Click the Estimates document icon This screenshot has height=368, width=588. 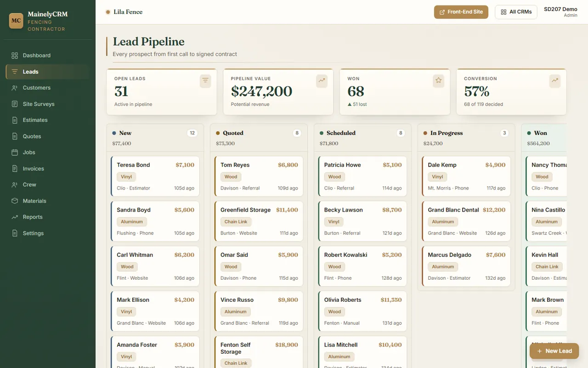(15, 120)
